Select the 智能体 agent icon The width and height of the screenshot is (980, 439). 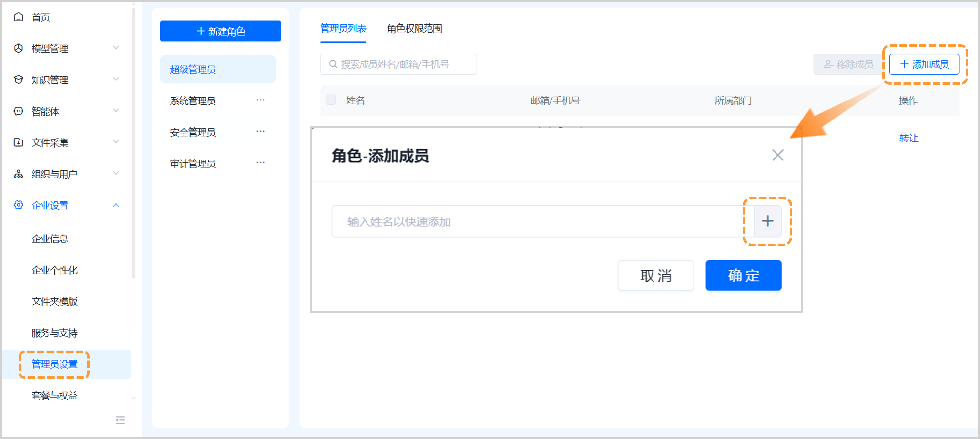18,111
